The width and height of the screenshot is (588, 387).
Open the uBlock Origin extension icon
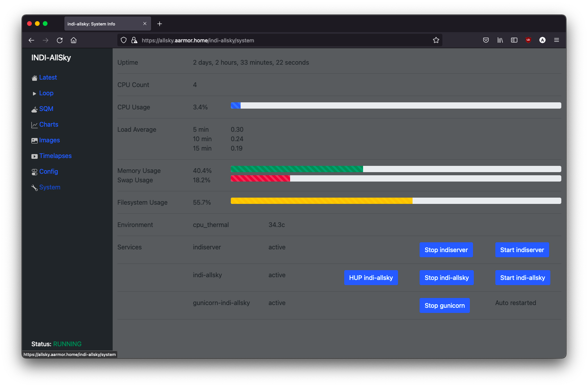point(528,40)
